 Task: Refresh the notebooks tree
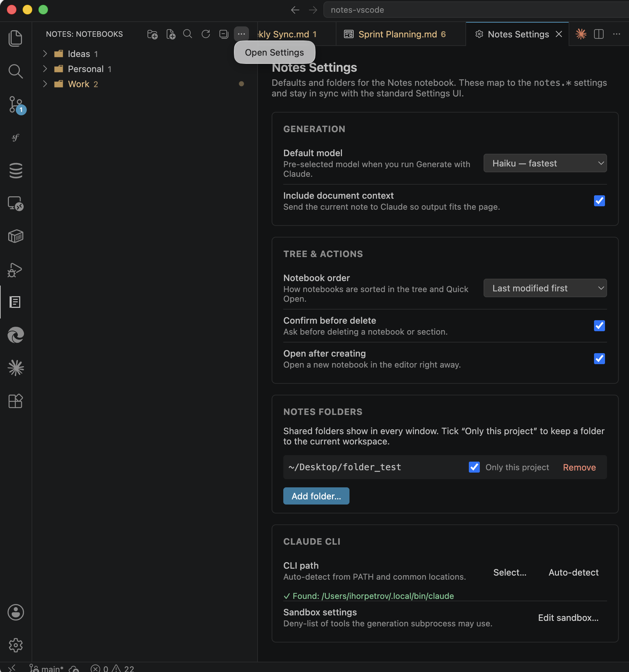pyautogui.click(x=206, y=34)
